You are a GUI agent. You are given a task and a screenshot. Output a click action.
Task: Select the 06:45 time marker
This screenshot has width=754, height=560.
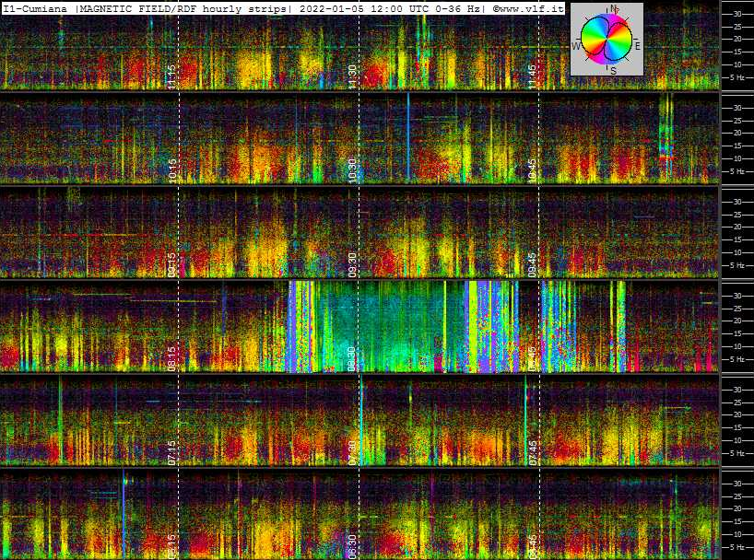pos(533,547)
